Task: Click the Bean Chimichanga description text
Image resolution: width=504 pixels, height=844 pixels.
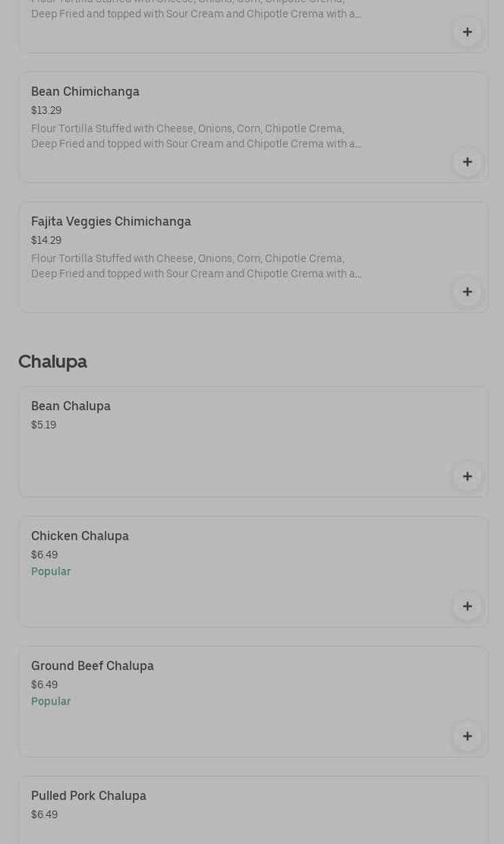Action: click(x=196, y=137)
